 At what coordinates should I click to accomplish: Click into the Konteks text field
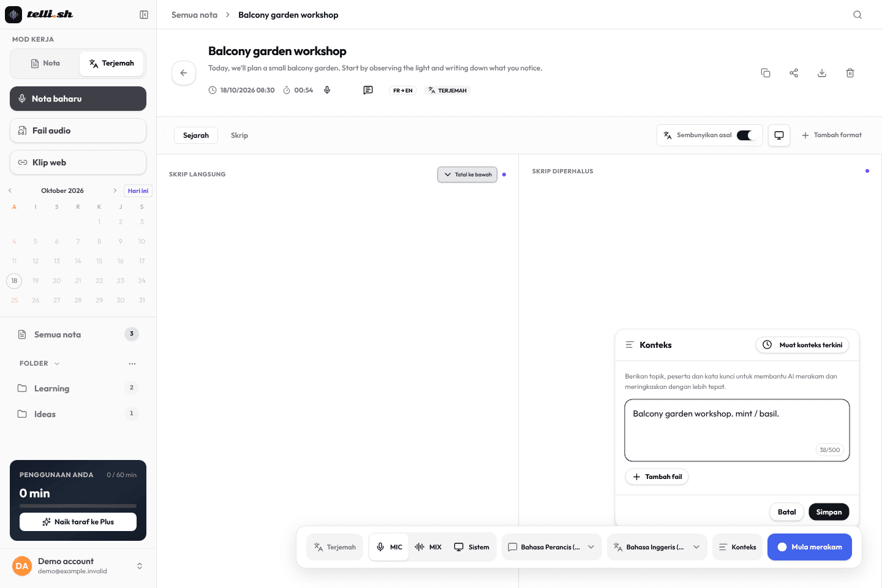pyautogui.click(x=737, y=430)
